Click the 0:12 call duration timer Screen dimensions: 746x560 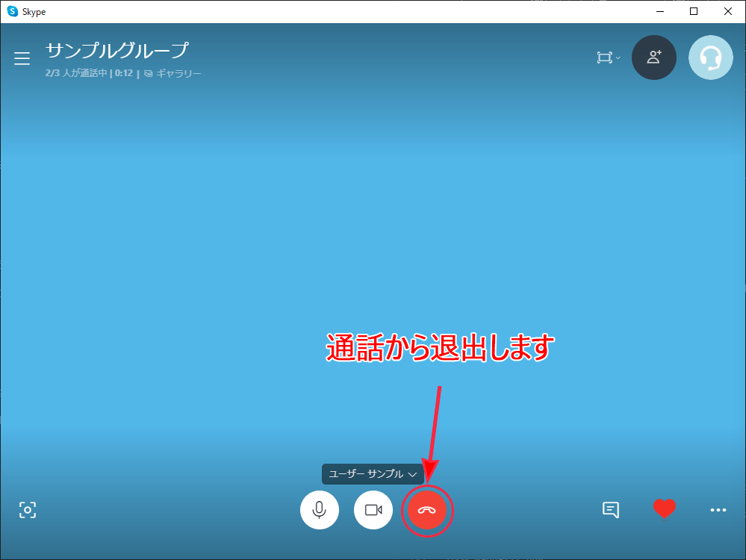123,74
